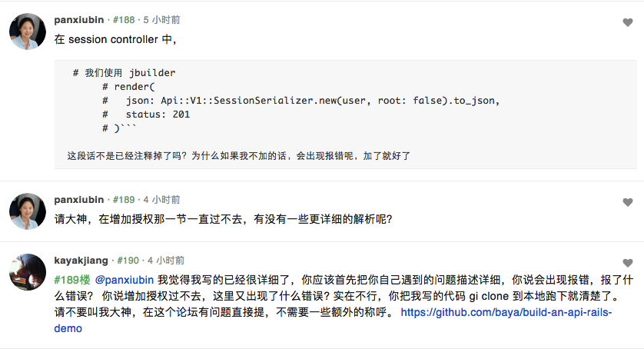Open the #189 floor number link
Screen dimensions: 644x349
[x=124, y=200]
